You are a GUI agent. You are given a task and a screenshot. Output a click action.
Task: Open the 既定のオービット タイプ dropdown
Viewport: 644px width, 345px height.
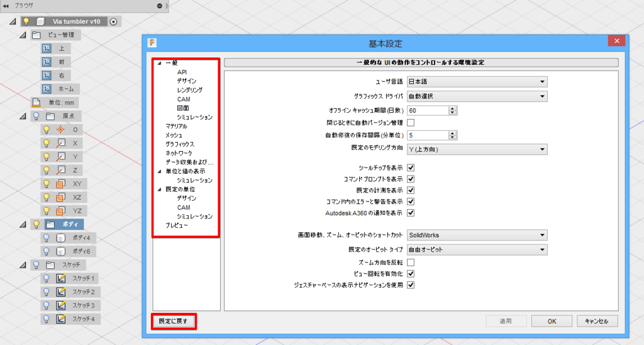coord(477,249)
